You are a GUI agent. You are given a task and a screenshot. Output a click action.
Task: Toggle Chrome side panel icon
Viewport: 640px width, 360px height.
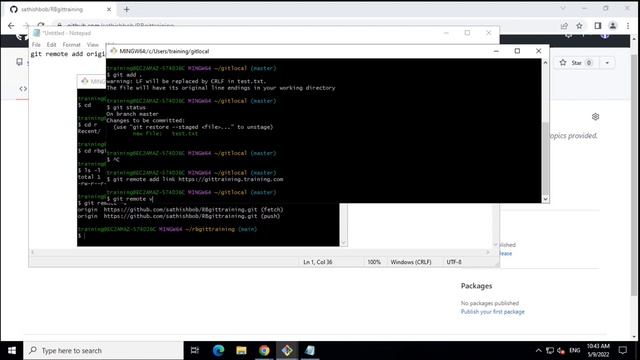598,26
